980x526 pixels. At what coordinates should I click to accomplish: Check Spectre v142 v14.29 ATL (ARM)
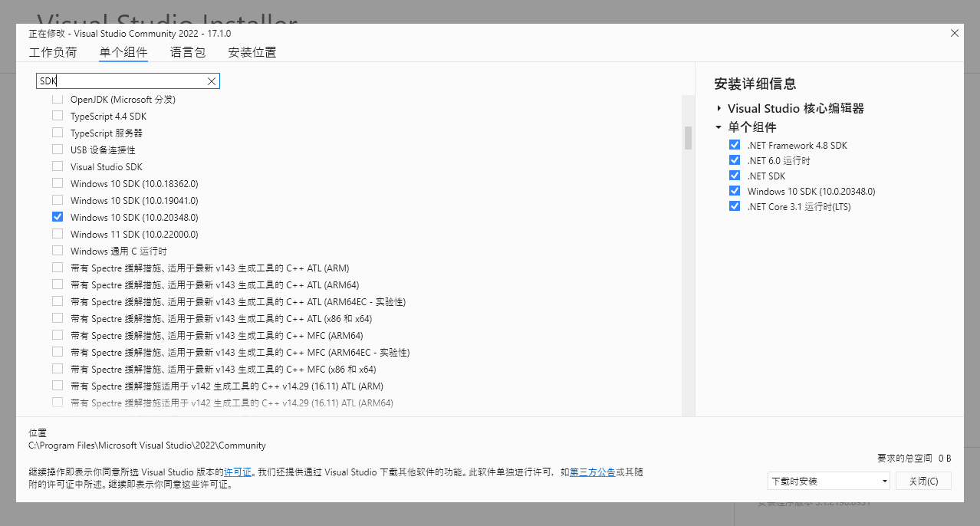58,386
